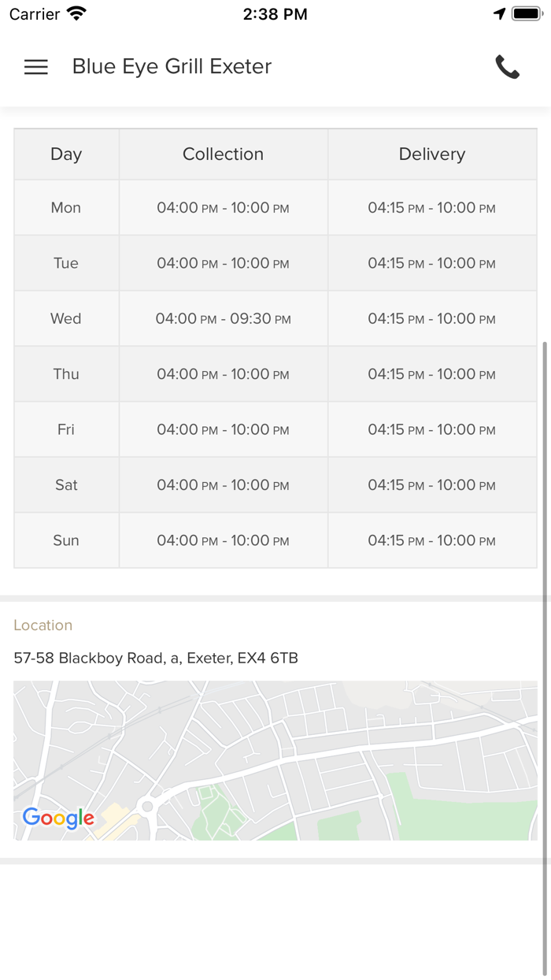The image size is (551, 980).
Task: Tap Sunday delivery hours cell
Action: pos(432,540)
